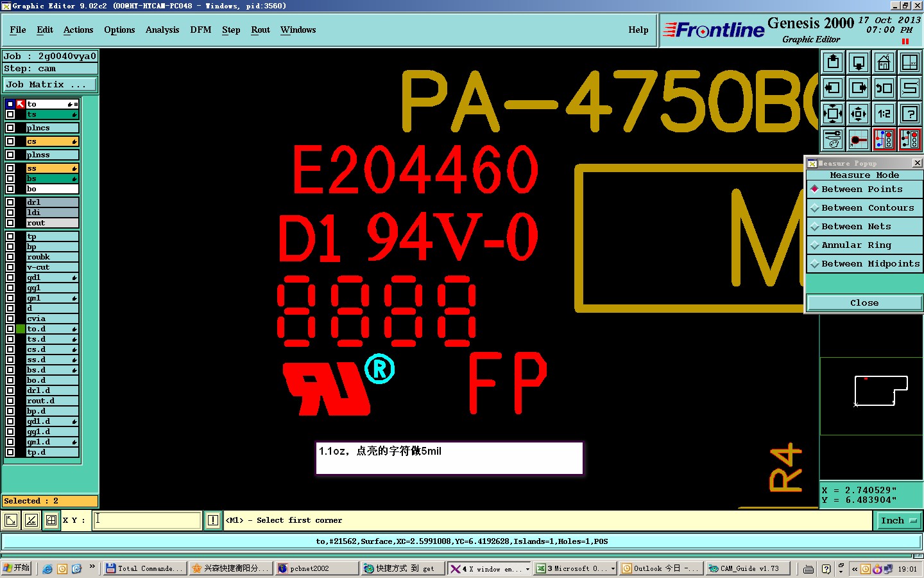Viewport: 924px width, 578px height.
Task: Toggle the display box for layer 'cs'
Action: click(x=10, y=141)
